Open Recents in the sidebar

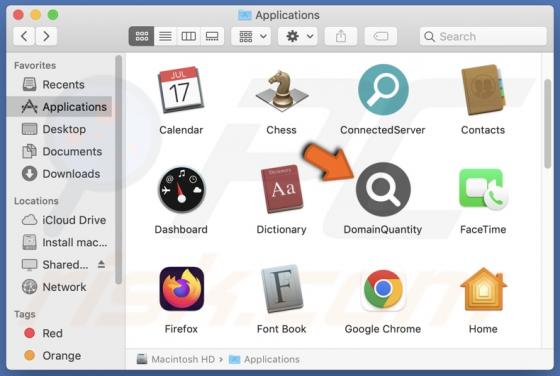click(59, 85)
